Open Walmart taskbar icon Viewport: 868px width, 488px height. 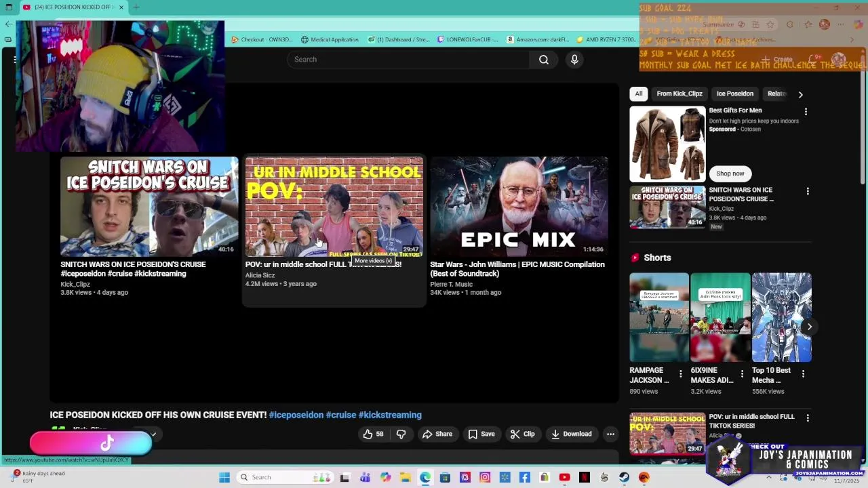pos(505,477)
